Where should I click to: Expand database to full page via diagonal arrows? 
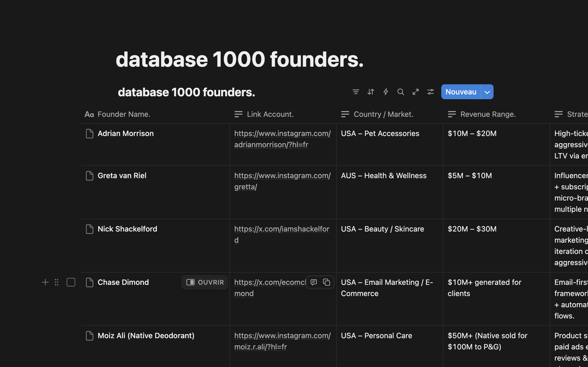pos(415,92)
